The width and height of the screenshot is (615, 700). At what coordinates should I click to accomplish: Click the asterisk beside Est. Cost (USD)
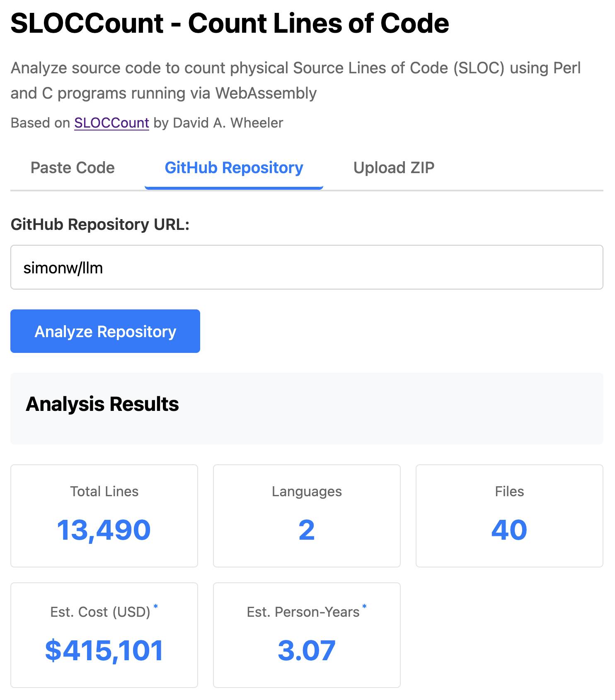click(156, 607)
